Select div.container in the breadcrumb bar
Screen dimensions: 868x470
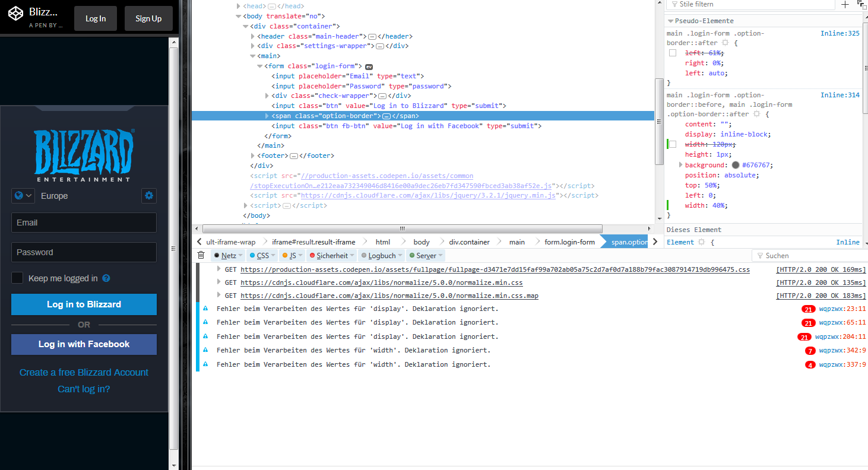469,242
